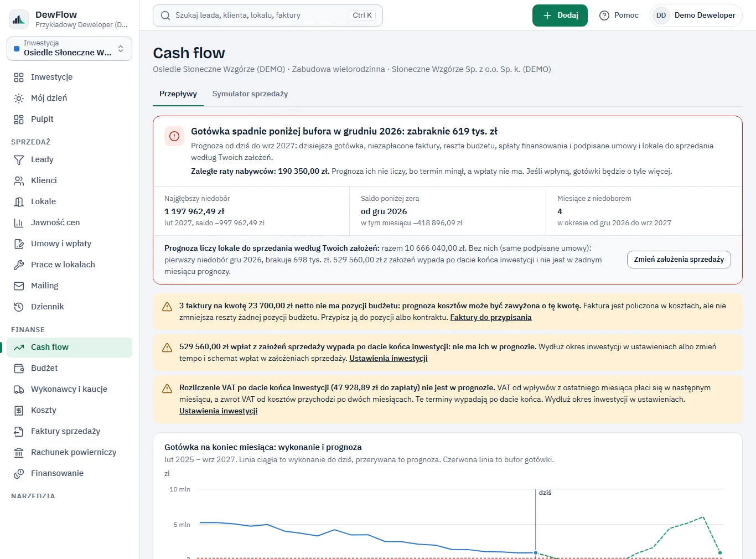This screenshot has height=559, width=756.
Task: Click the 10 mln axis label
Action: 180,489
